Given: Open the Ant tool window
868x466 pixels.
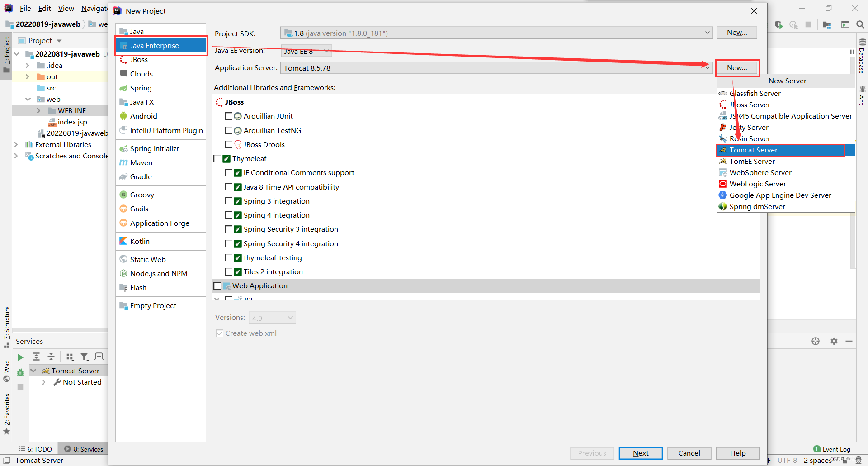Looking at the screenshot, I should [862, 95].
